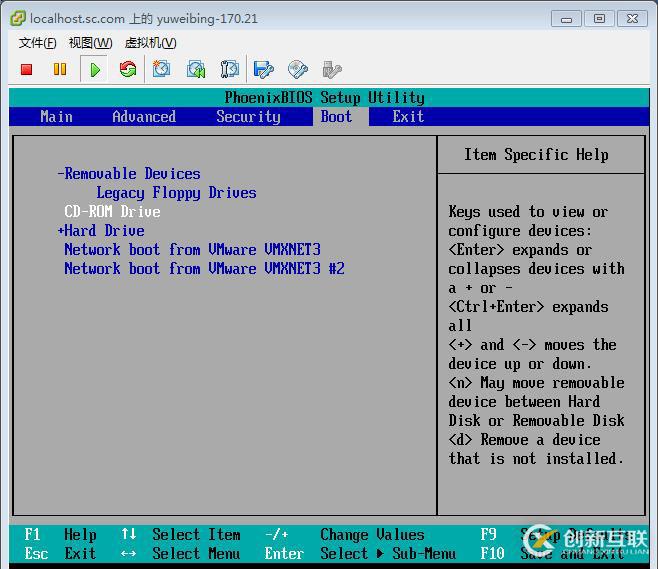
Task: Click the green Play (power on) icon
Action: click(95, 70)
